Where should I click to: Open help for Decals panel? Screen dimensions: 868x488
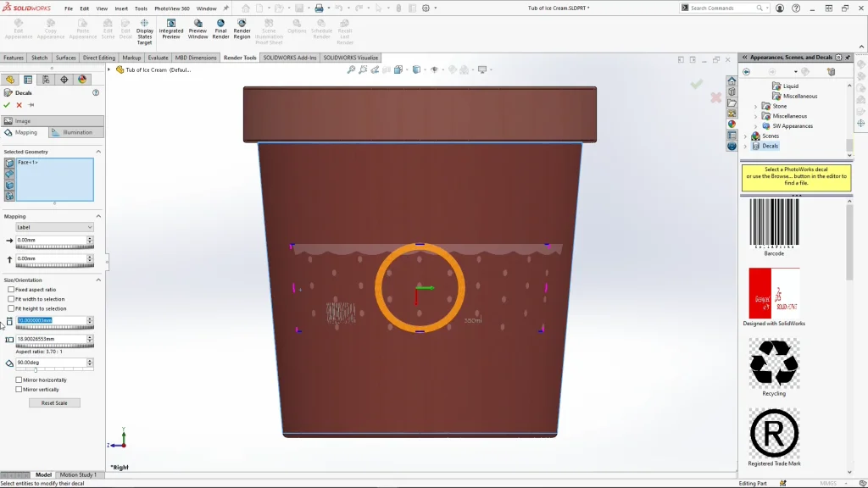(x=96, y=92)
